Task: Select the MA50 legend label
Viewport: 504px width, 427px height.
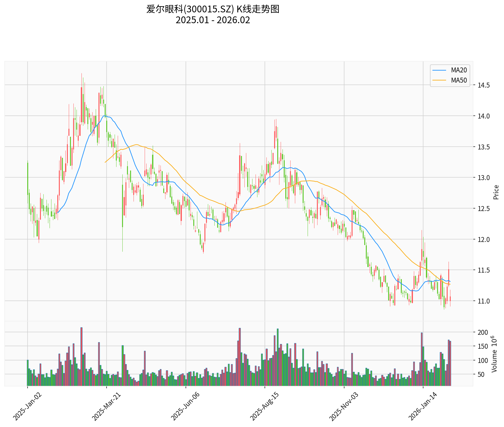Action: coord(458,80)
